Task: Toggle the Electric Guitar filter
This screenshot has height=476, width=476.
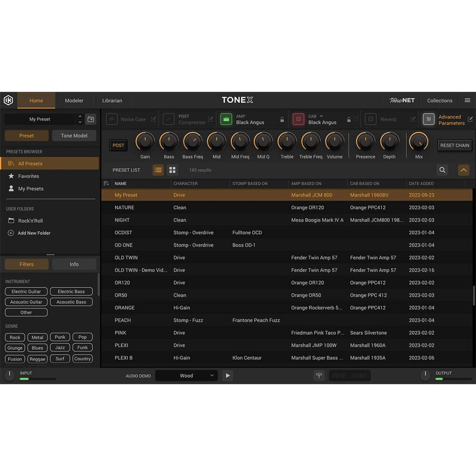Action: pos(26,291)
